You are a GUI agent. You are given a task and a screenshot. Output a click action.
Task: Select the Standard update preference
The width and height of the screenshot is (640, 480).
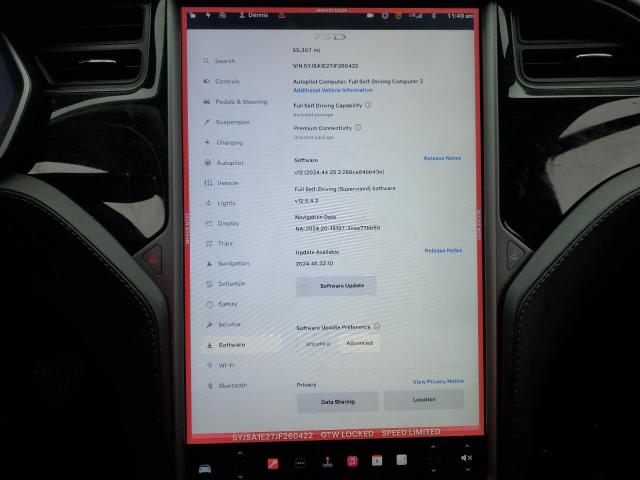pos(318,344)
